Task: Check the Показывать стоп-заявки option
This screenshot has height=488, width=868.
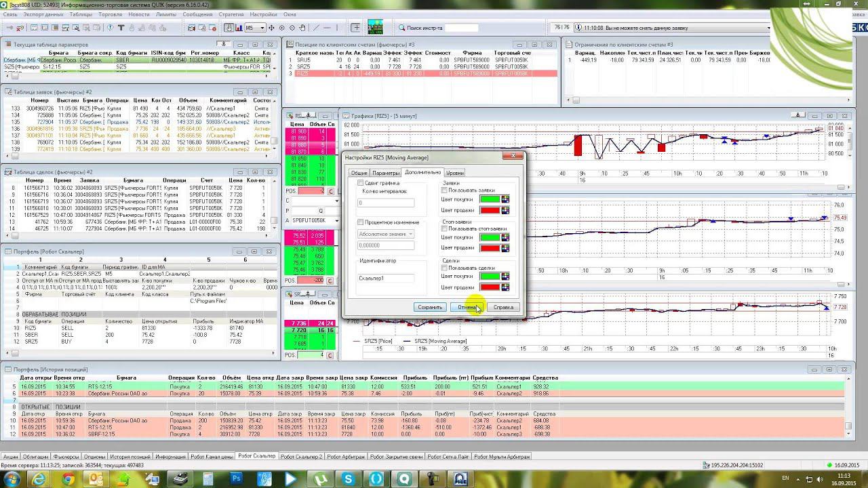Action: [x=445, y=228]
